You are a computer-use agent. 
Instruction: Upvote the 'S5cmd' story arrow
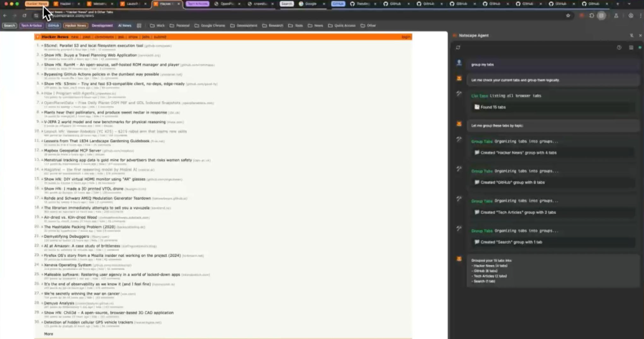pos(42,46)
